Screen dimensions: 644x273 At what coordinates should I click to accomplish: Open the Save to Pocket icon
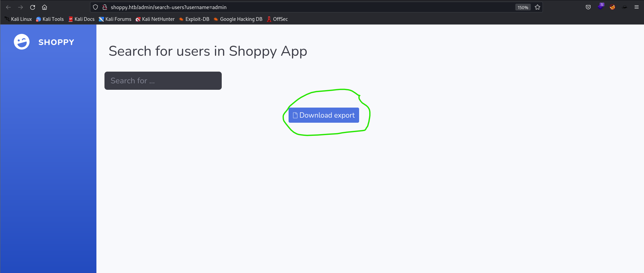(x=588, y=7)
